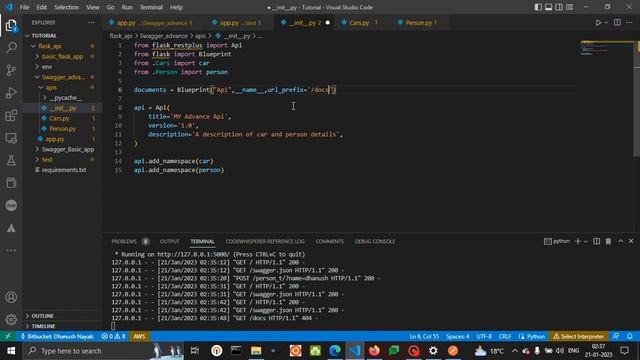640x360 pixels.
Task: Change end of line sequence CRLF
Action: pyautogui.click(x=505, y=336)
